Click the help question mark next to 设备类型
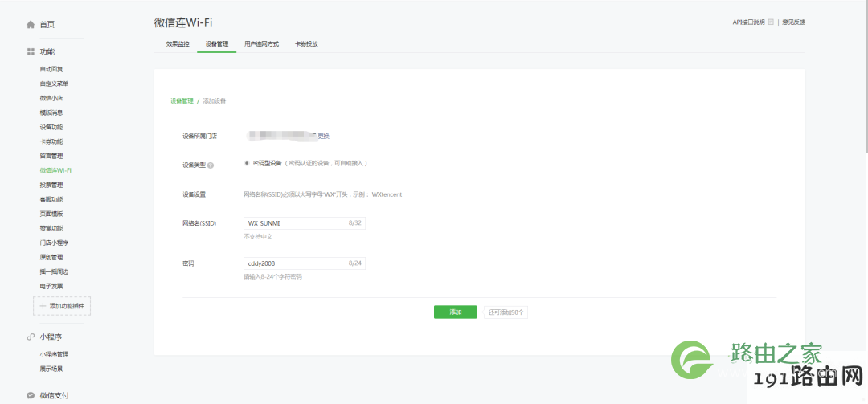868x404 pixels. [211, 165]
